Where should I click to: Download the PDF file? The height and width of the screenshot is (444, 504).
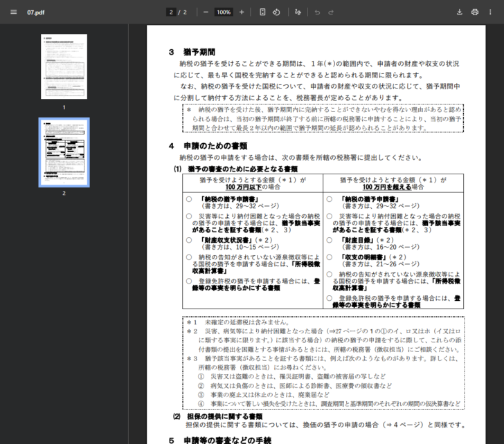tap(459, 12)
